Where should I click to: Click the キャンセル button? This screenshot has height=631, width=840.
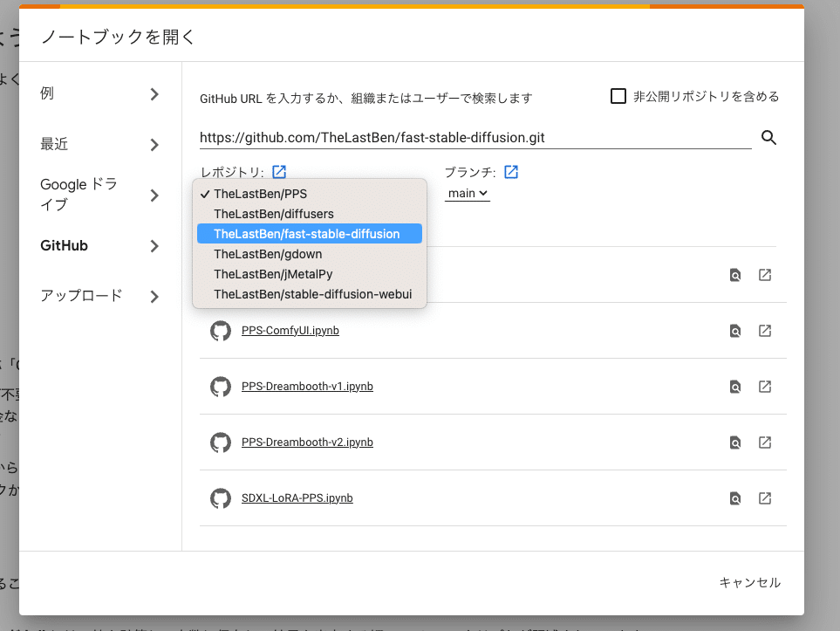(749, 582)
